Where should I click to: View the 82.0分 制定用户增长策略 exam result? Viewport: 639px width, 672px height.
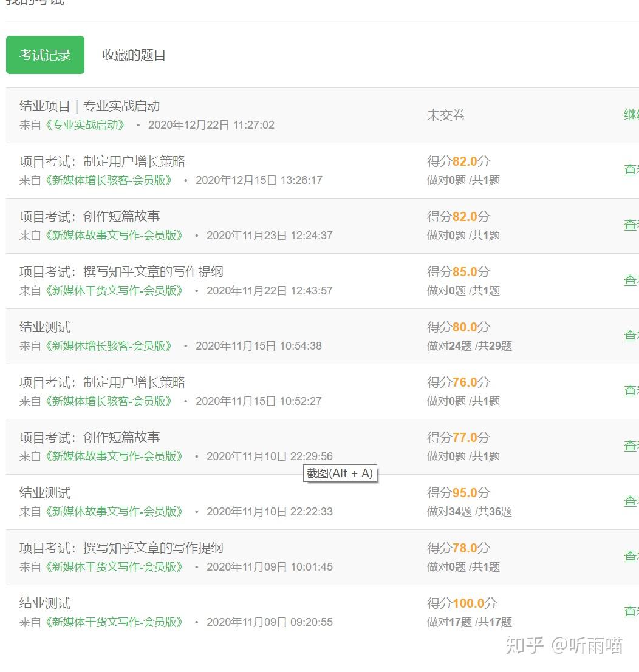click(631, 170)
